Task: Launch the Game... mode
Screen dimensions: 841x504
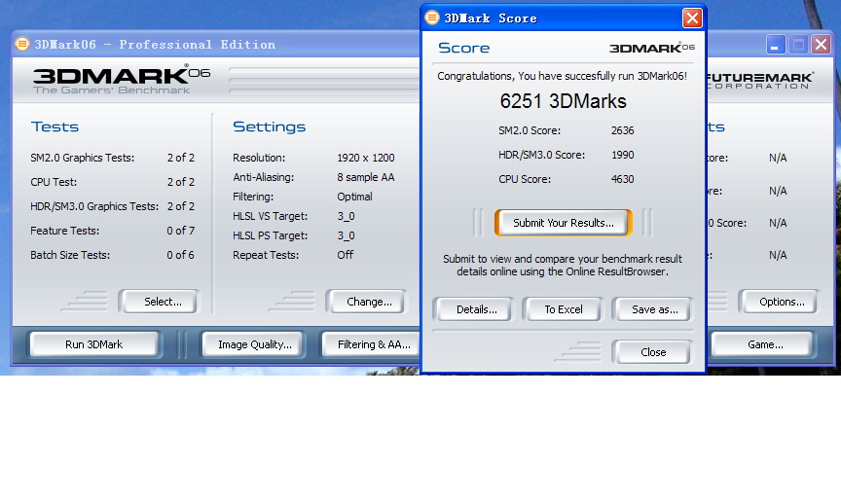Action: (x=765, y=344)
